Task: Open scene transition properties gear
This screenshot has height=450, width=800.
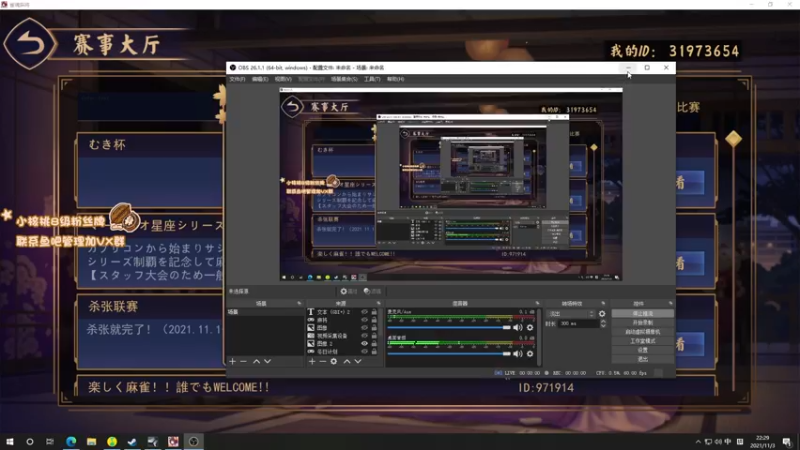Action: tap(602, 314)
